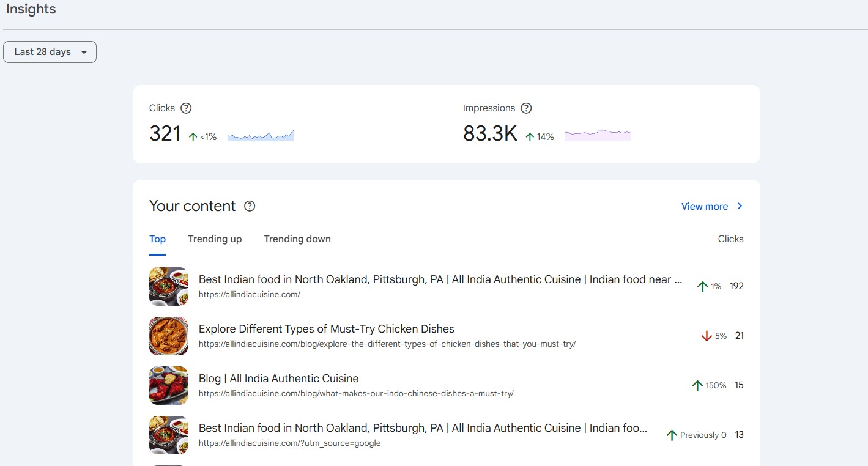The image size is (868, 466).
Task: Click the https://allindiacuisine.com/ URL
Action: 249,295
